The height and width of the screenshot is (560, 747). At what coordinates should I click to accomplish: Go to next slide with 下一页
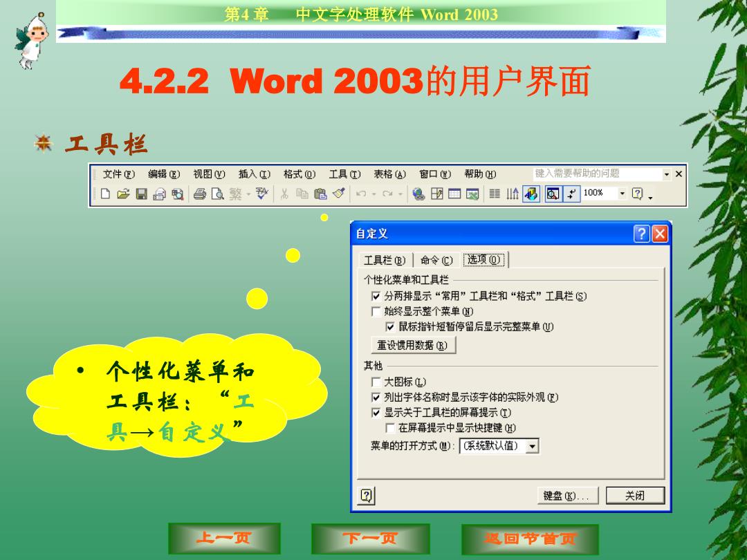(x=370, y=539)
